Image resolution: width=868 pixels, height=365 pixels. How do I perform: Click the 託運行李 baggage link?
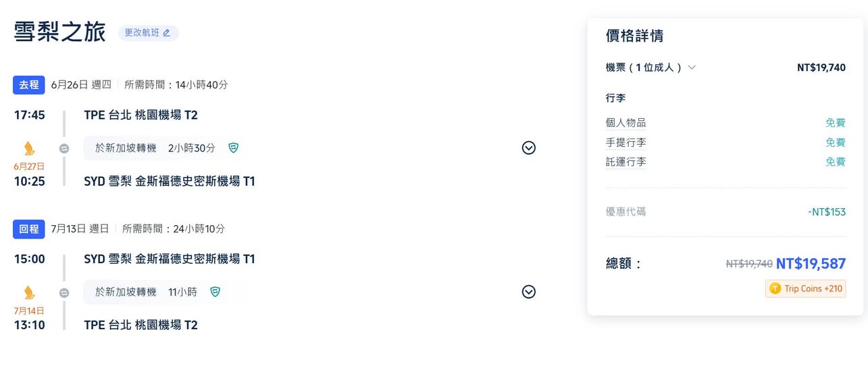626,162
